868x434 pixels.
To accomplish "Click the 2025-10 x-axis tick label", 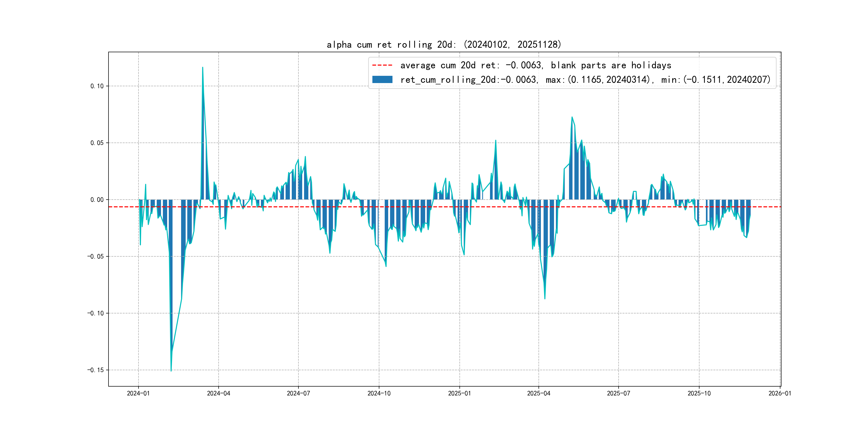I will point(699,393).
